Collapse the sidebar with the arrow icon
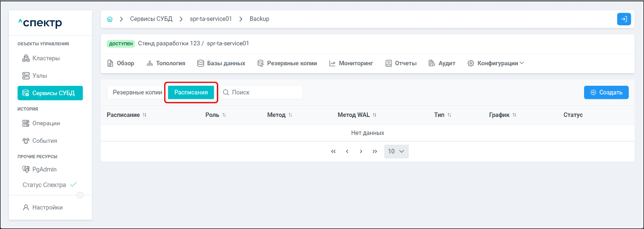Image resolution: width=644 pixels, height=229 pixels. [x=80, y=195]
